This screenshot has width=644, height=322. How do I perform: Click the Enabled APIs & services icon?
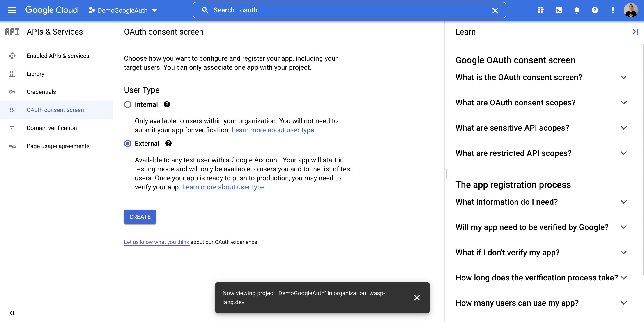(12, 56)
